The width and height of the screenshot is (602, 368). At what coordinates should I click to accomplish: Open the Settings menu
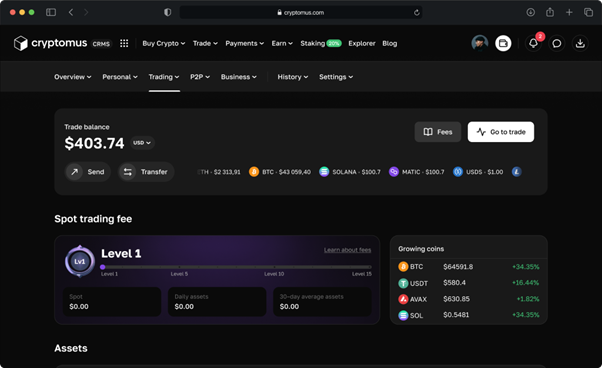click(336, 77)
